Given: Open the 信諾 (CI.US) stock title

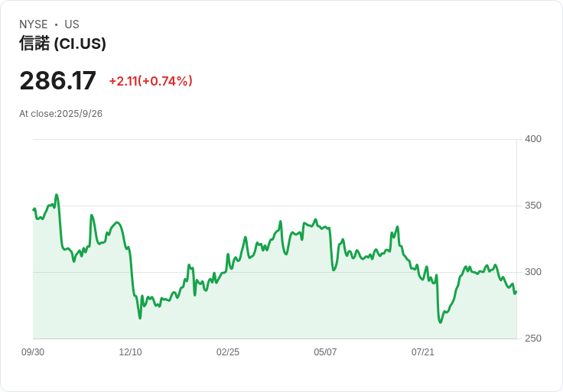Looking at the screenshot, I should 63,44.
